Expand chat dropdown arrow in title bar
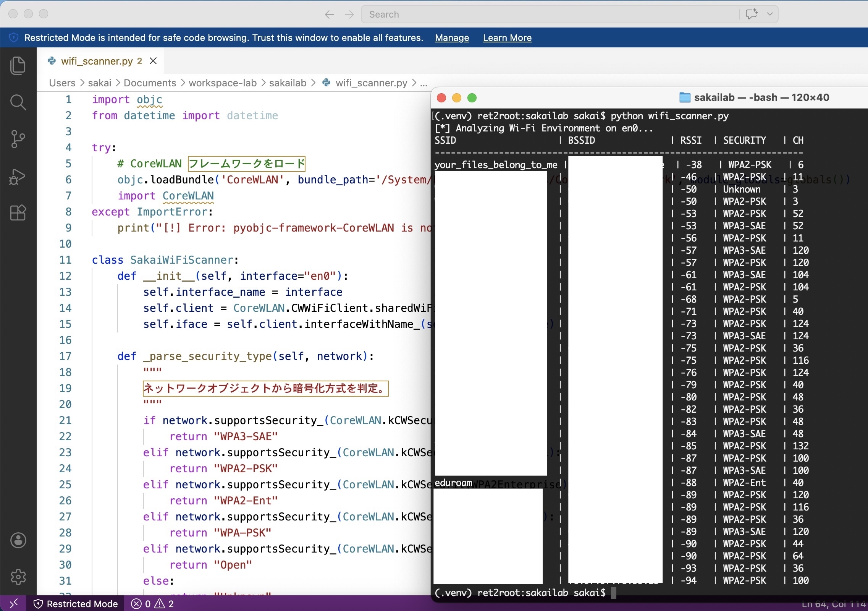The width and height of the screenshot is (868, 611). point(770,14)
